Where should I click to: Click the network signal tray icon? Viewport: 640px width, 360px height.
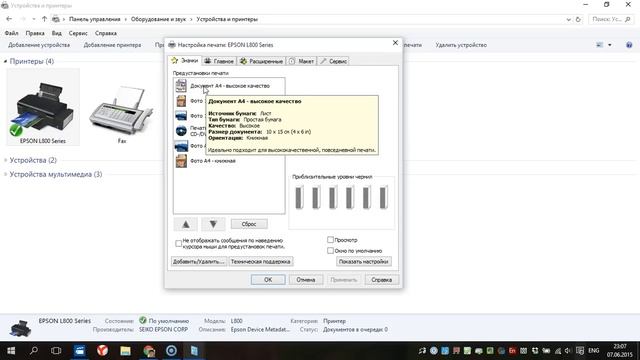pos(557,351)
